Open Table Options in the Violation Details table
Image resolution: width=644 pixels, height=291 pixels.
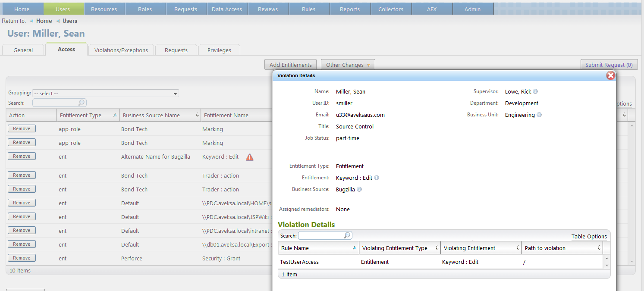(x=589, y=236)
